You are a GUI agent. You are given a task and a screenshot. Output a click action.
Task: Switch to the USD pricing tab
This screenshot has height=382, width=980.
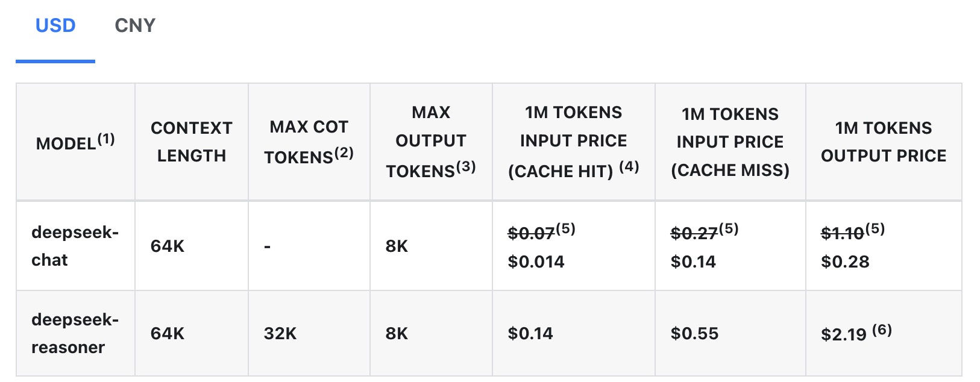(55, 26)
